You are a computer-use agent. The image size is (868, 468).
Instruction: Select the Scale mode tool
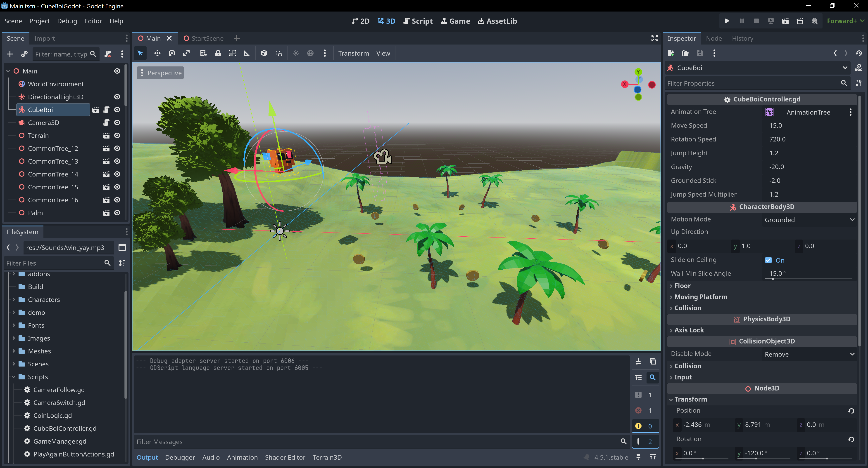pyautogui.click(x=186, y=53)
